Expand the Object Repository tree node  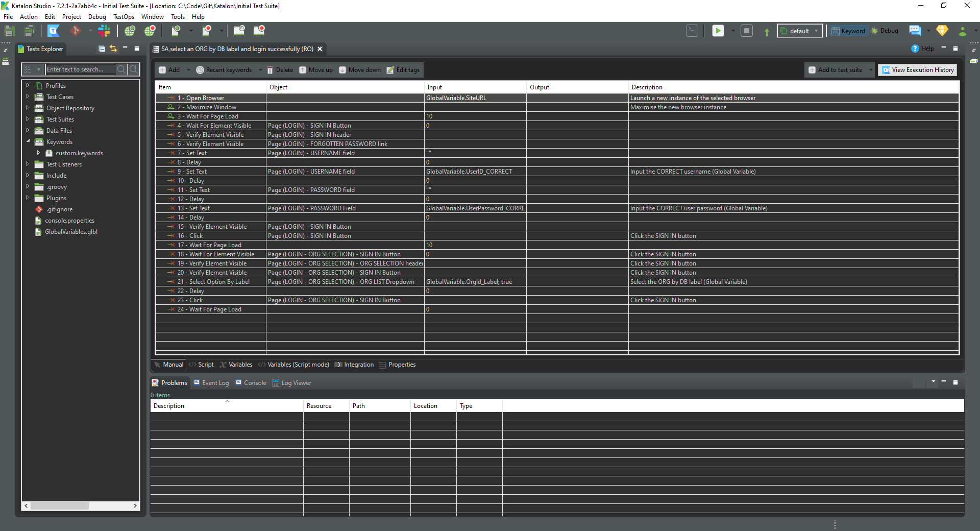28,108
